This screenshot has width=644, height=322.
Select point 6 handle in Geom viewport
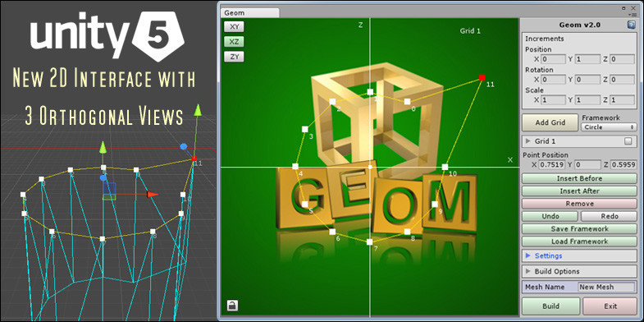[332, 232]
